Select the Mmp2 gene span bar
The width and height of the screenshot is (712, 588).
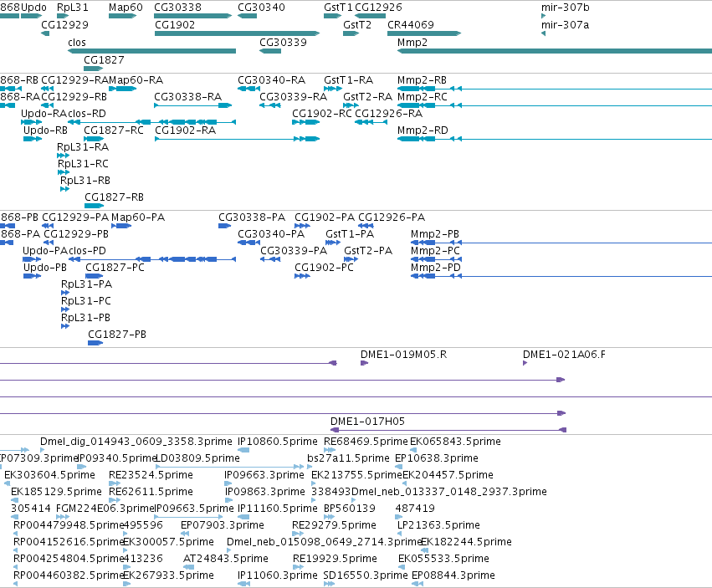tap(555, 51)
